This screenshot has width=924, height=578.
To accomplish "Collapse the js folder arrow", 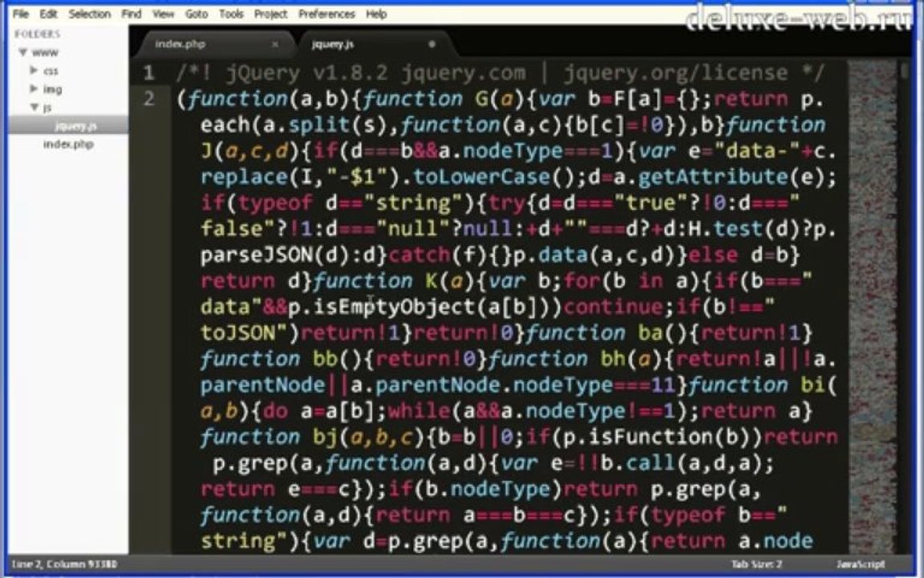I will [34, 108].
